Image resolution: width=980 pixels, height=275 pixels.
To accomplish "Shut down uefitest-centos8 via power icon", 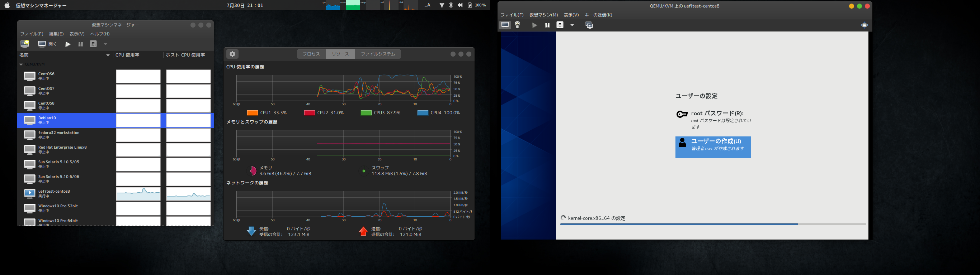I will pyautogui.click(x=560, y=25).
